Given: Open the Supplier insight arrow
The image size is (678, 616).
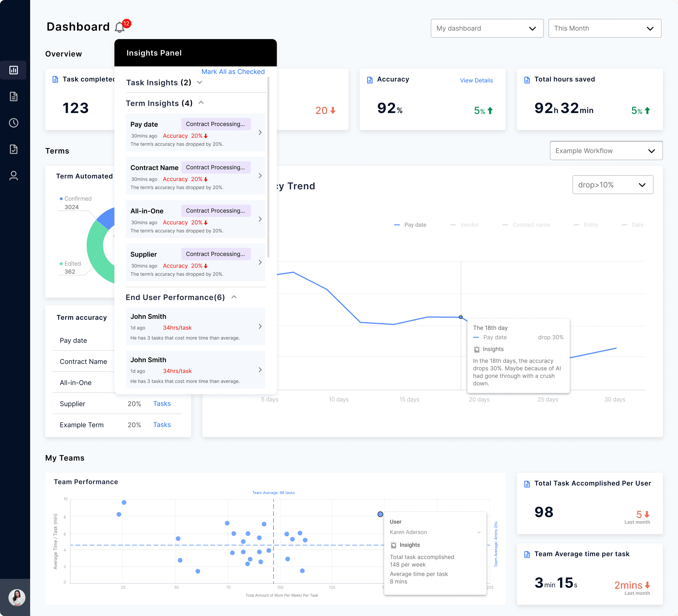Looking at the screenshot, I should [x=260, y=262].
